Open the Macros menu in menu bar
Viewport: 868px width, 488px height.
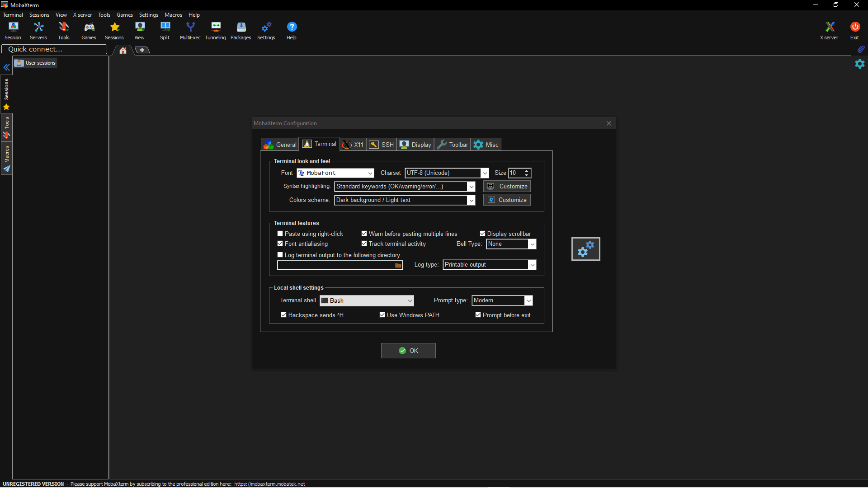pyautogui.click(x=173, y=15)
